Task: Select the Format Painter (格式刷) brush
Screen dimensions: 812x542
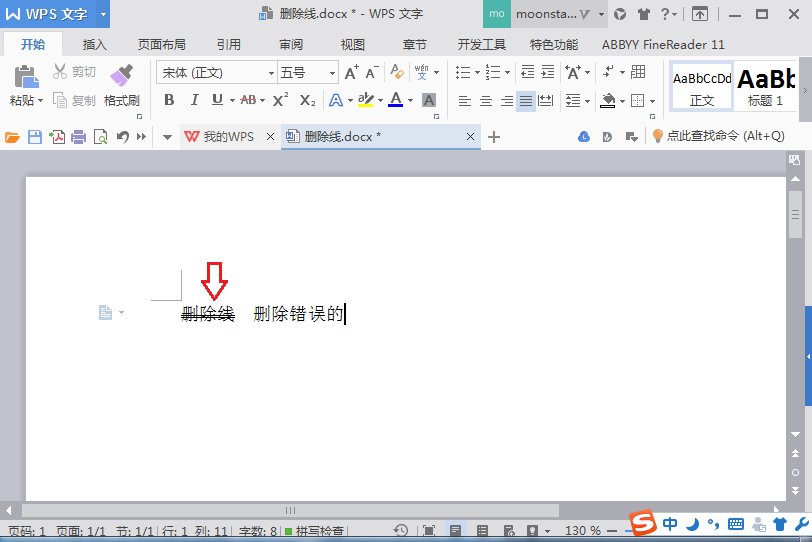Action: tap(122, 75)
